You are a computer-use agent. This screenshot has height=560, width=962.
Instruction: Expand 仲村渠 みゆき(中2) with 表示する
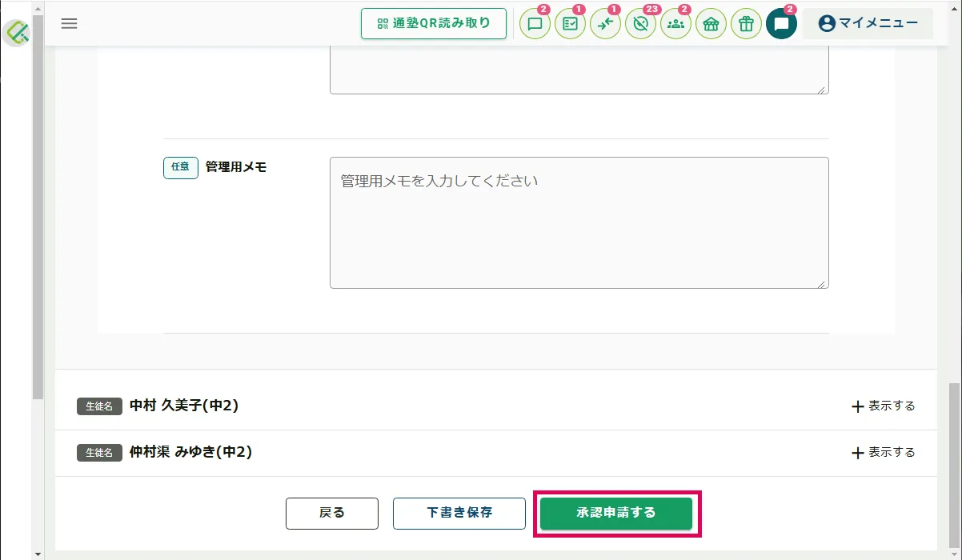(883, 453)
